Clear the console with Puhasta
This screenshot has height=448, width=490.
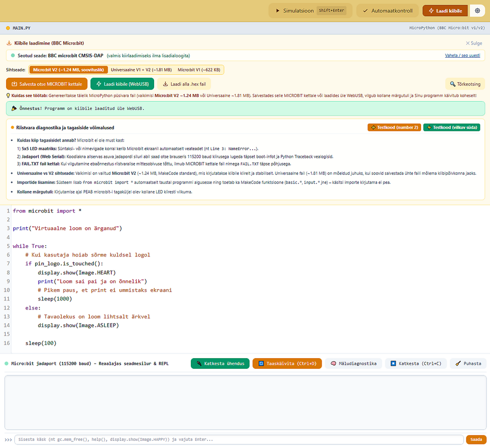point(468,364)
